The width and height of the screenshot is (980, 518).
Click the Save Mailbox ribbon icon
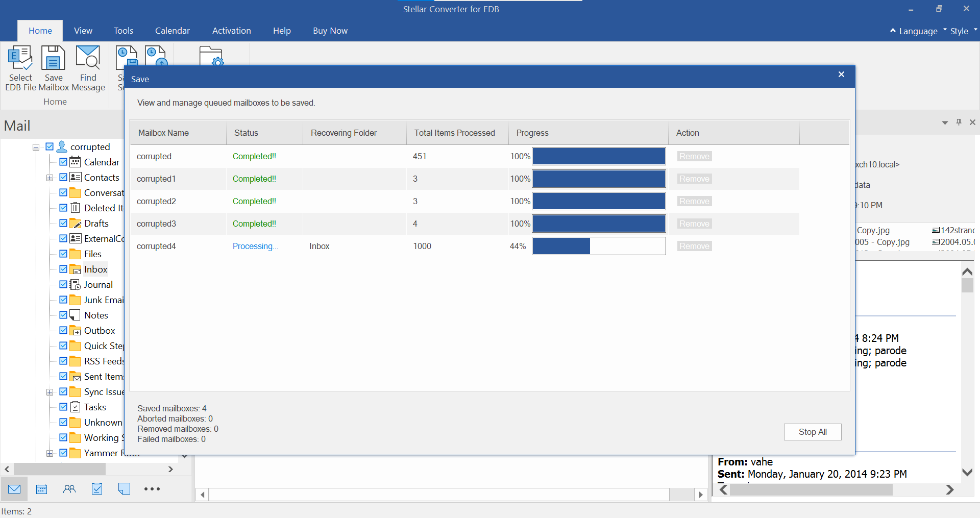pos(53,58)
